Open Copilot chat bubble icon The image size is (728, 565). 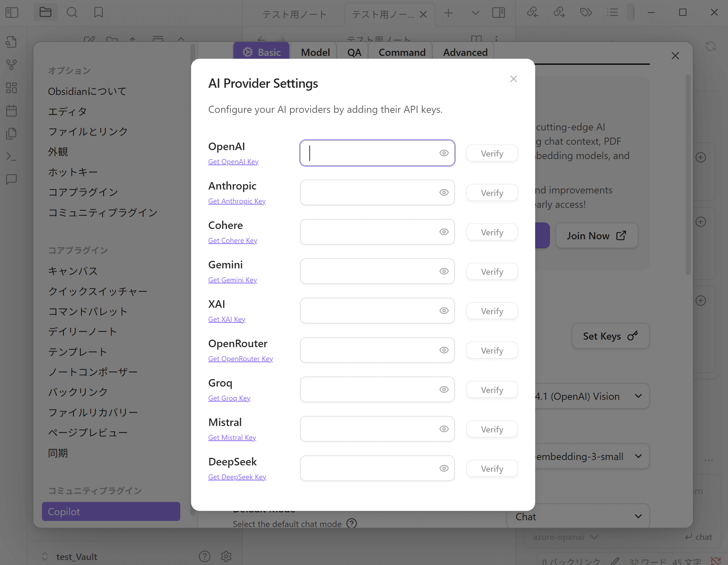coord(11,179)
